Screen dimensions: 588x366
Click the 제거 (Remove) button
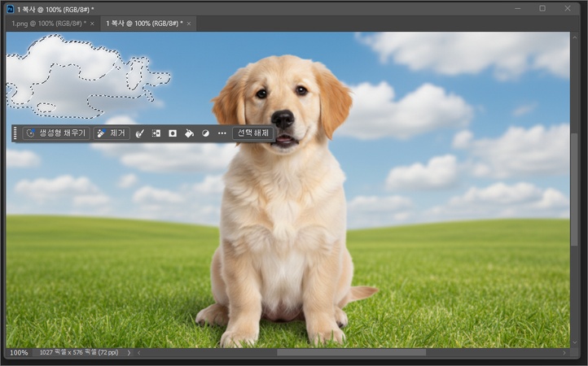[112, 133]
